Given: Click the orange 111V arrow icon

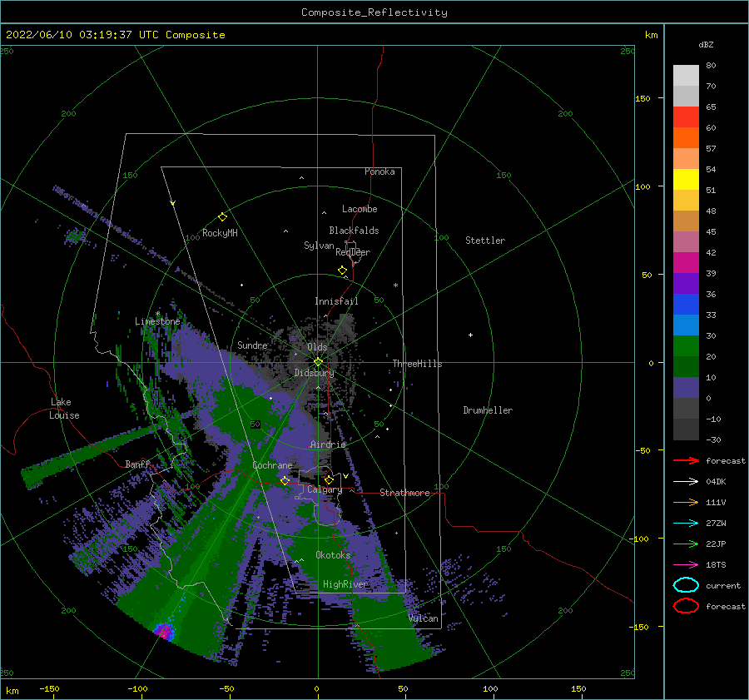Looking at the screenshot, I should tap(686, 502).
